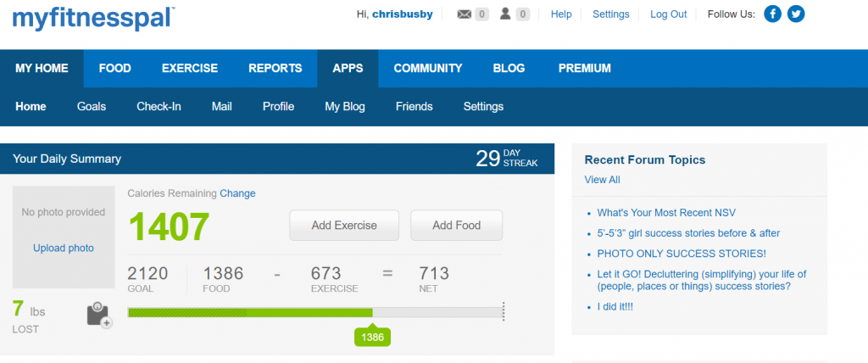Click the mail count badge 0
Viewport: 868px width, 363px height.
click(x=481, y=14)
